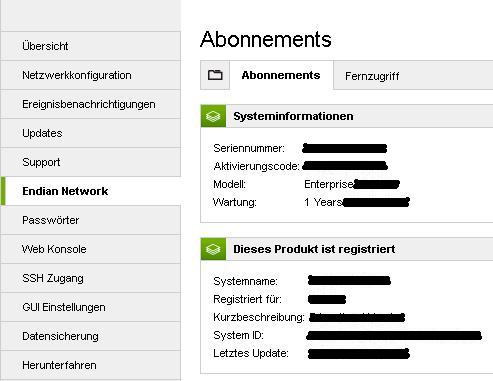The image size is (493, 381).
Task: Switch to the Fernzugriff tab
Action: (x=372, y=76)
